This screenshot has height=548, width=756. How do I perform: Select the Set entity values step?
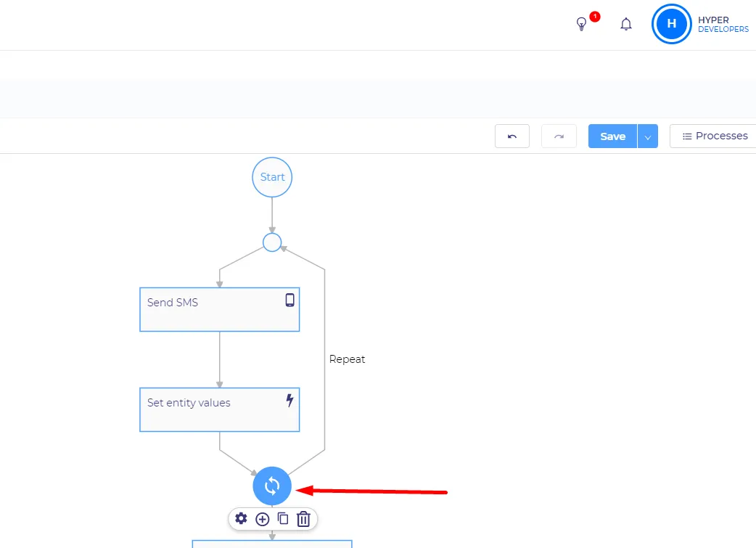click(x=219, y=409)
